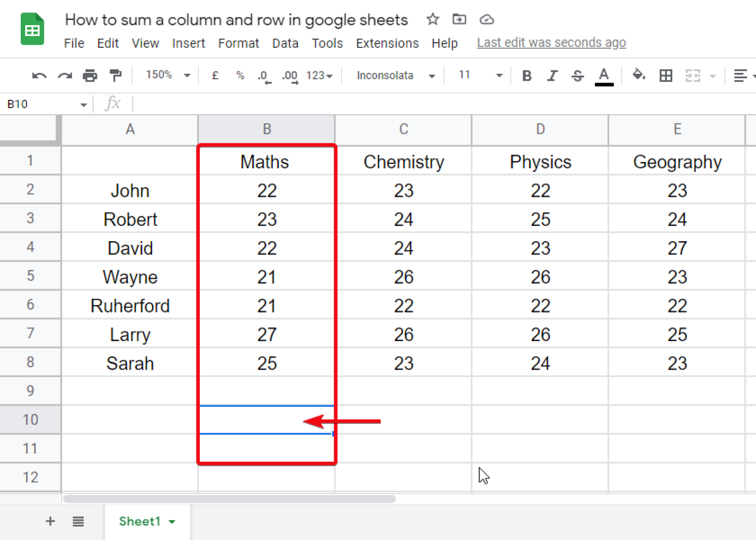This screenshot has height=540, width=756.
Task: Select cell containing 'Geography'
Action: pyautogui.click(x=677, y=161)
